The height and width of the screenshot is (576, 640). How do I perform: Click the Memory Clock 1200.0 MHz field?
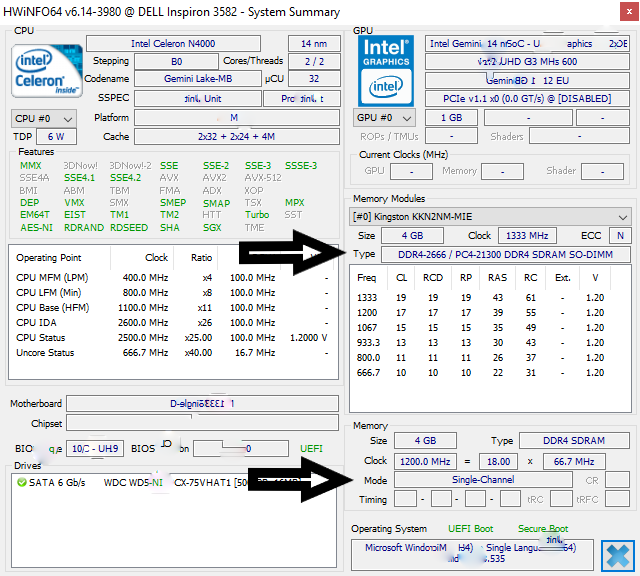click(425, 462)
